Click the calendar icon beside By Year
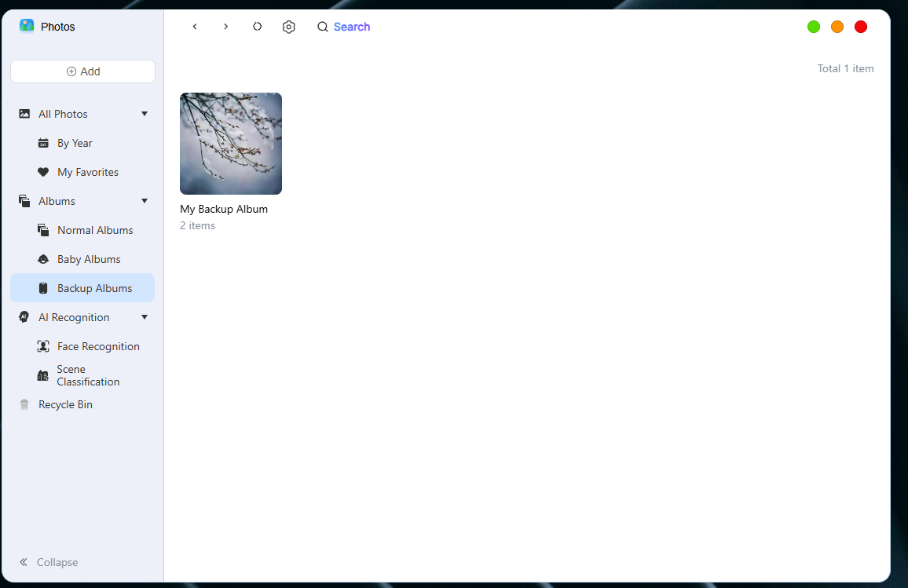The width and height of the screenshot is (908, 588). coord(43,143)
